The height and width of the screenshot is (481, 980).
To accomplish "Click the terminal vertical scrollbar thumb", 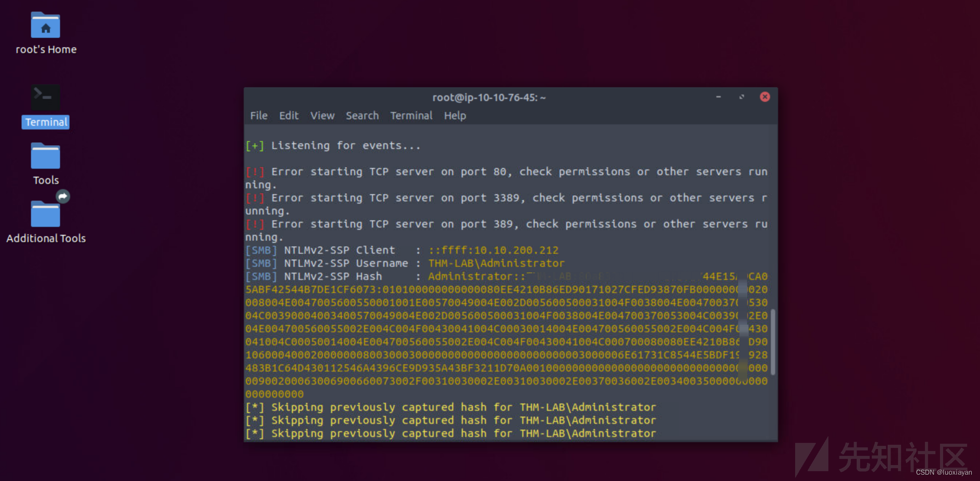I will click(773, 341).
